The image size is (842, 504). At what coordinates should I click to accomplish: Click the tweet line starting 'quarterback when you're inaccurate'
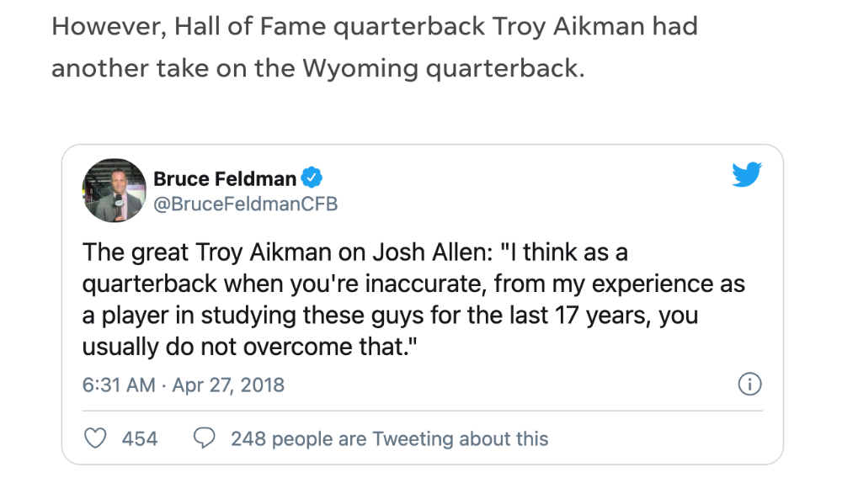[x=413, y=284]
